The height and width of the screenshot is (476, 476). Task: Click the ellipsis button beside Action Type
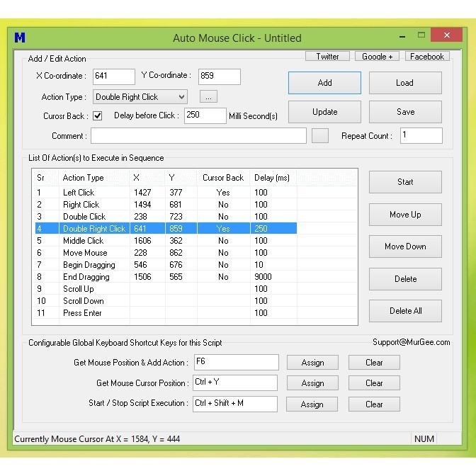coord(208,96)
